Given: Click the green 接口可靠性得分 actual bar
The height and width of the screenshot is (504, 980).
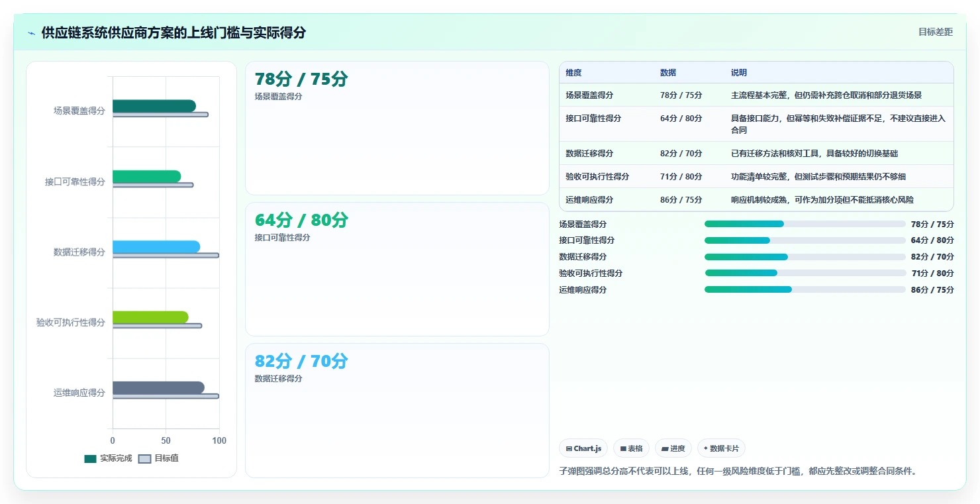Looking at the screenshot, I should coord(146,176).
